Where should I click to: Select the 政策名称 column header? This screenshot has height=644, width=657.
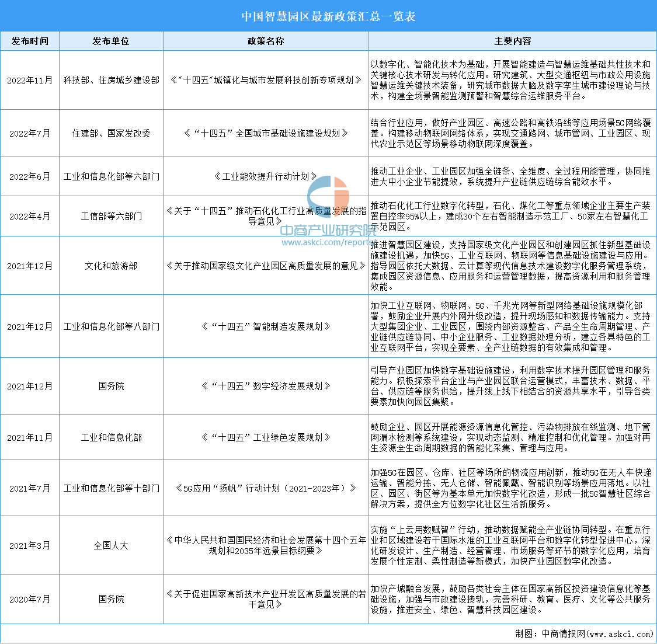coord(266,41)
